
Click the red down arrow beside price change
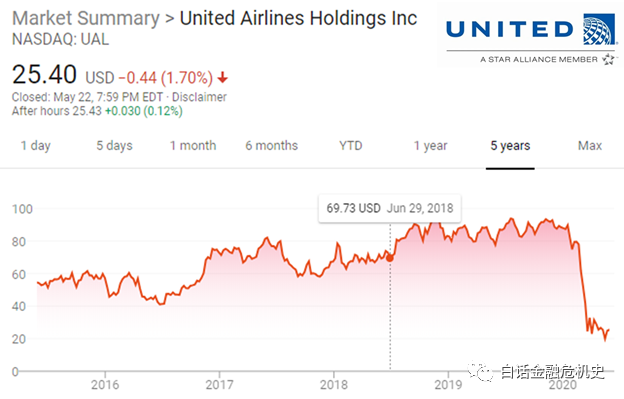pyautogui.click(x=223, y=77)
